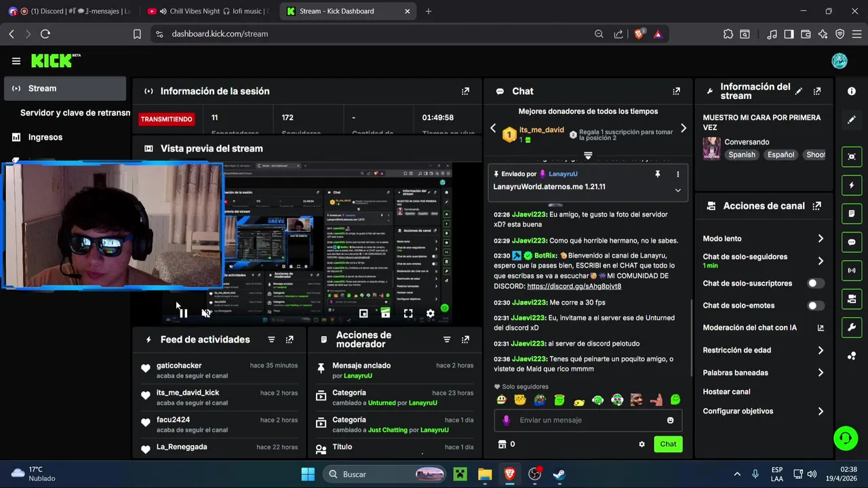Toggle the activity feed lightning sidebar icon
868x488 pixels.
(x=852, y=185)
